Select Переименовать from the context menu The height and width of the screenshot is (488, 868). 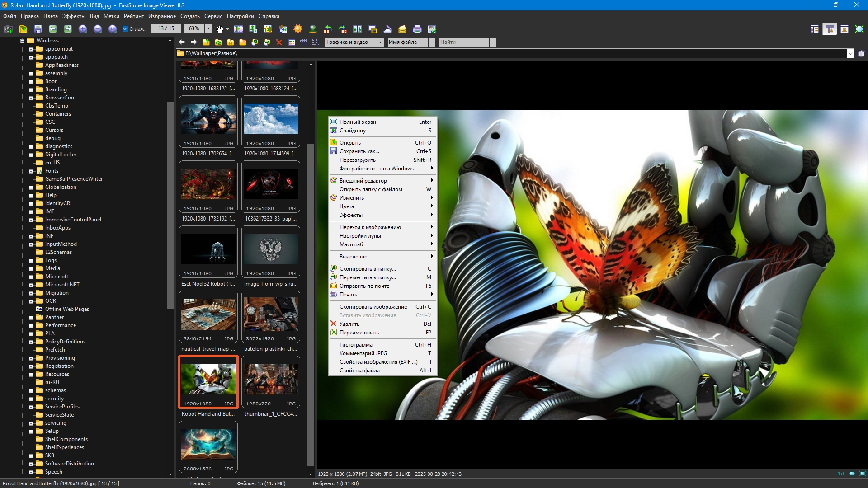pos(359,333)
